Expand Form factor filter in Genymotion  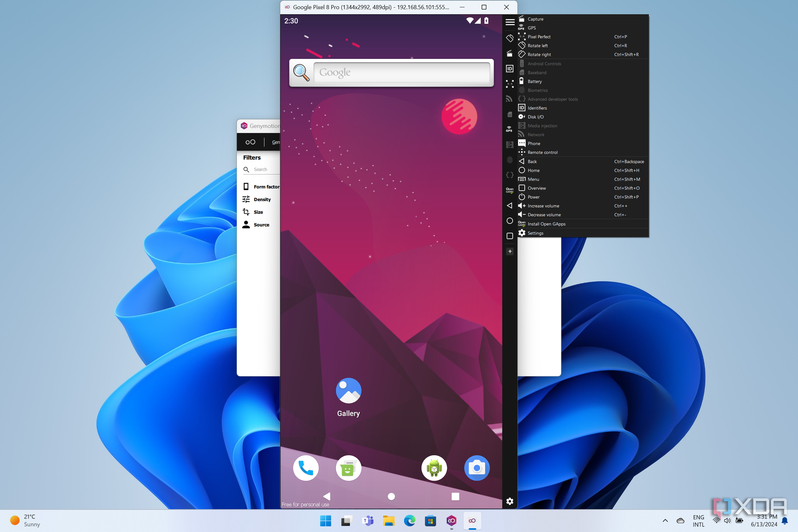pyautogui.click(x=261, y=187)
